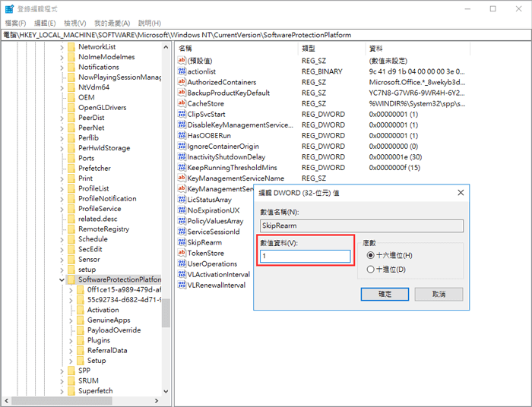This screenshot has width=532, height=407.
Task: Click the Activation subkey folder icon
Action: (x=81, y=310)
